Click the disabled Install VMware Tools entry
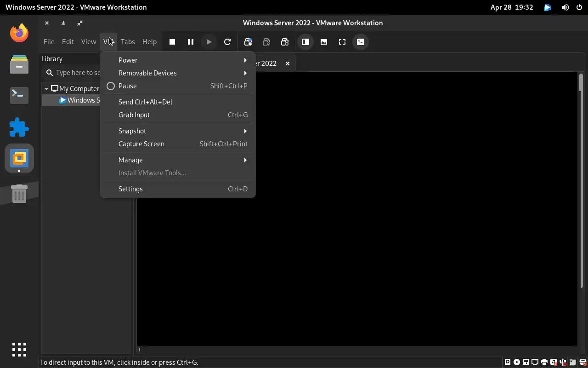This screenshot has height=368, width=588. [x=178, y=173]
